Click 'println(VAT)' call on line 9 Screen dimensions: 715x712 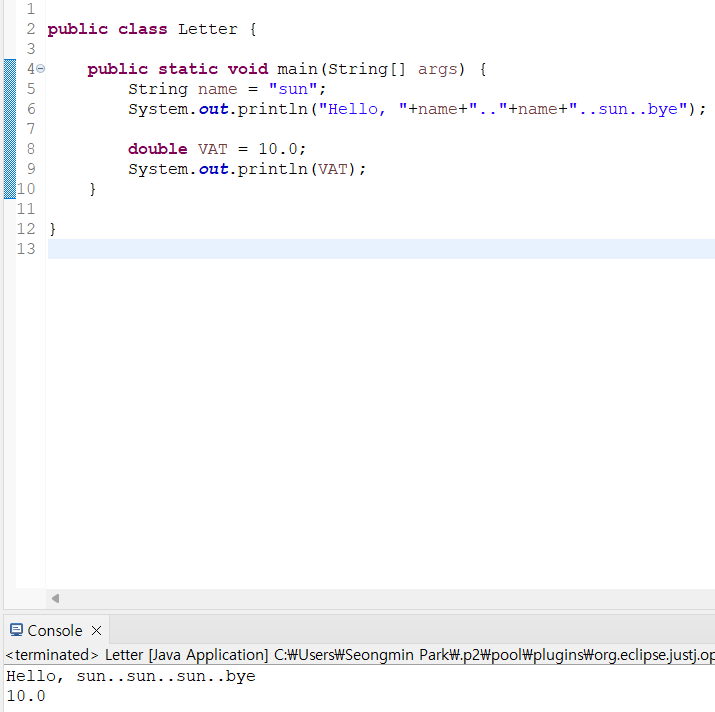[296, 169]
